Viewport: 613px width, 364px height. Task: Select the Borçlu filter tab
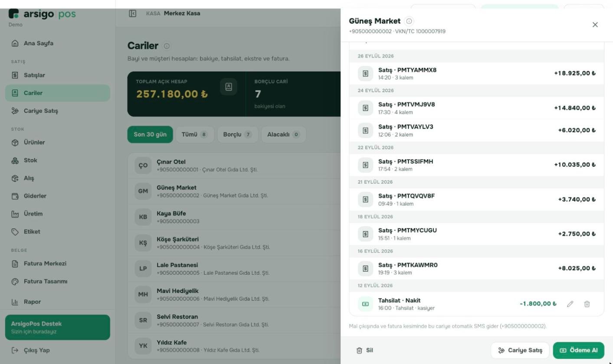[237, 135]
